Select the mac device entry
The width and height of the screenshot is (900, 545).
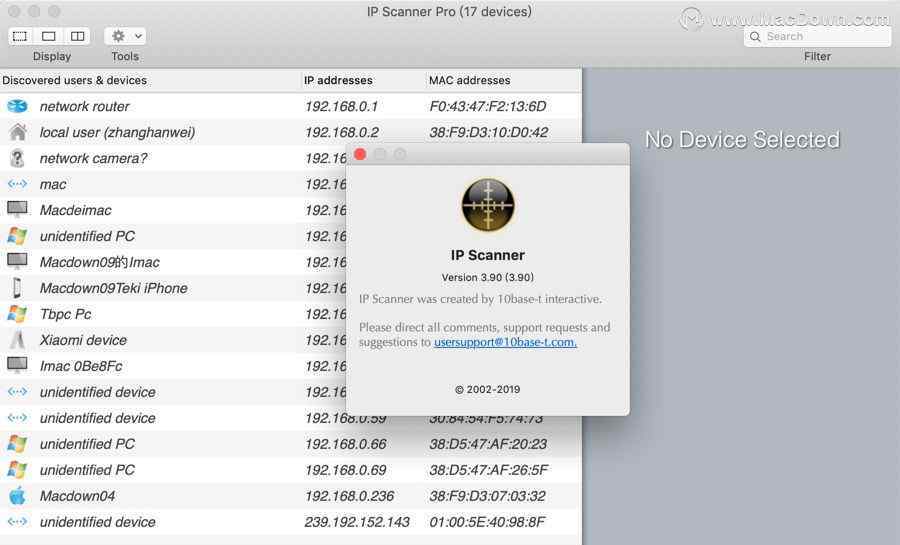(53, 184)
